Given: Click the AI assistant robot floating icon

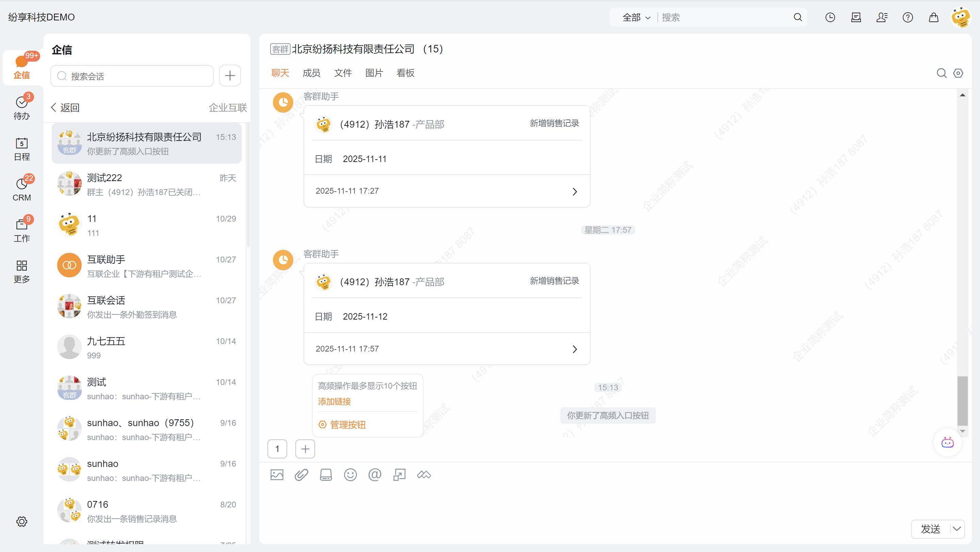Looking at the screenshot, I should 947,443.
